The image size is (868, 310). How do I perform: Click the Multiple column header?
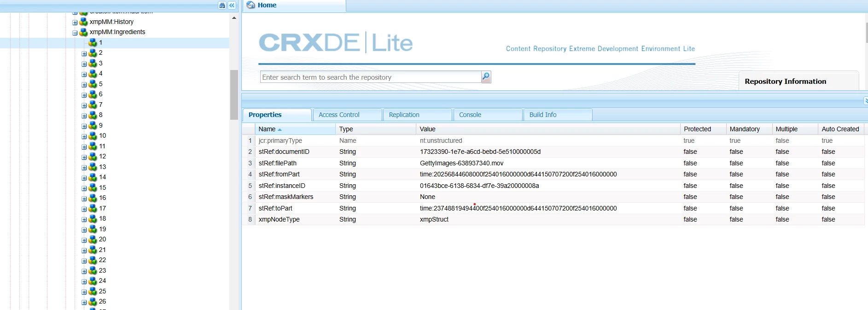[x=795, y=129]
